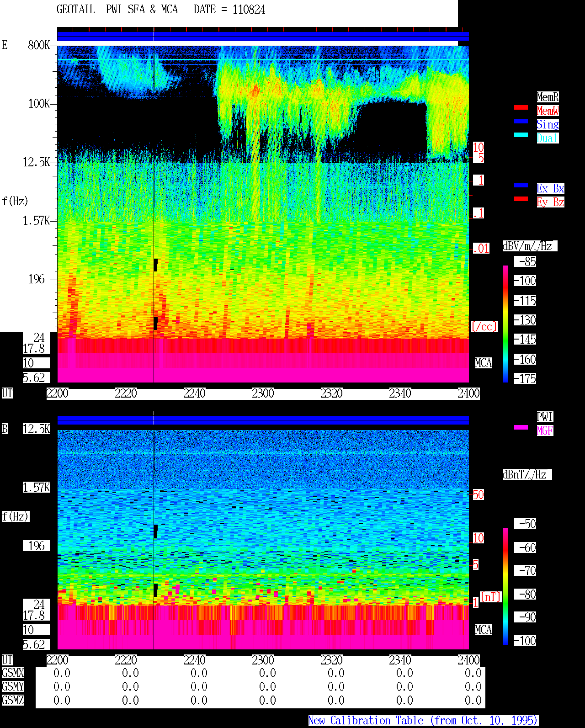Viewport: 585px width, 728px height.
Task: Click the dBV/m/√Hz color scale bar
Action: 505,324
